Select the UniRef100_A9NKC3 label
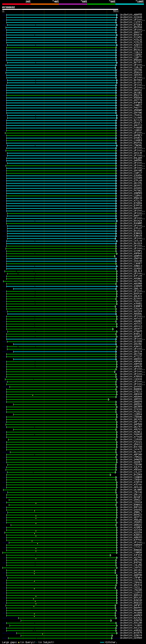 (x=131, y=266)
